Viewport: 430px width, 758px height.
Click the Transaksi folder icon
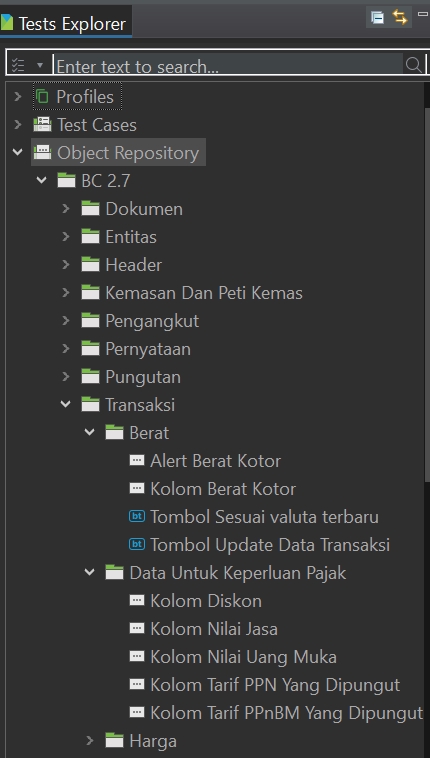point(90,405)
